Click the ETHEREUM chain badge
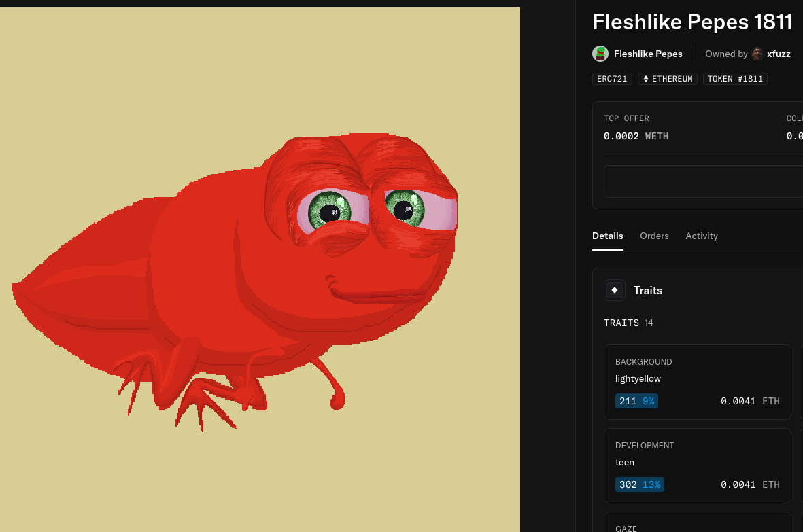 (x=667, y=79)
